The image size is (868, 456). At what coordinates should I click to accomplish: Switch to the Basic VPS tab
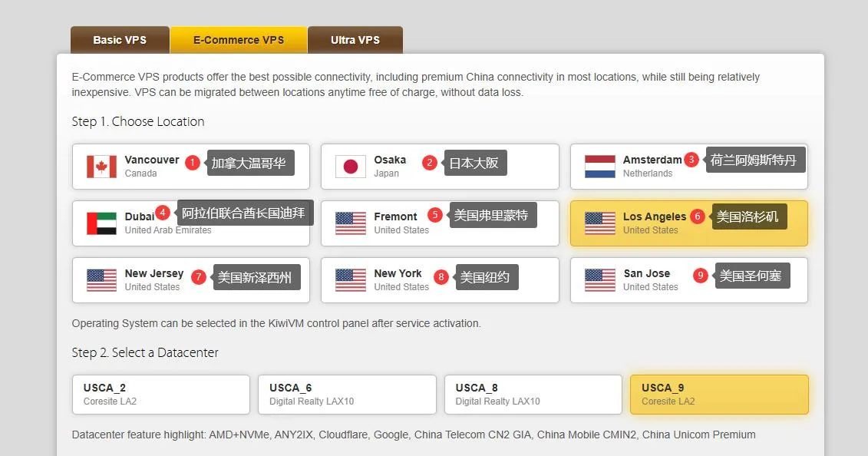pos(120,40)
